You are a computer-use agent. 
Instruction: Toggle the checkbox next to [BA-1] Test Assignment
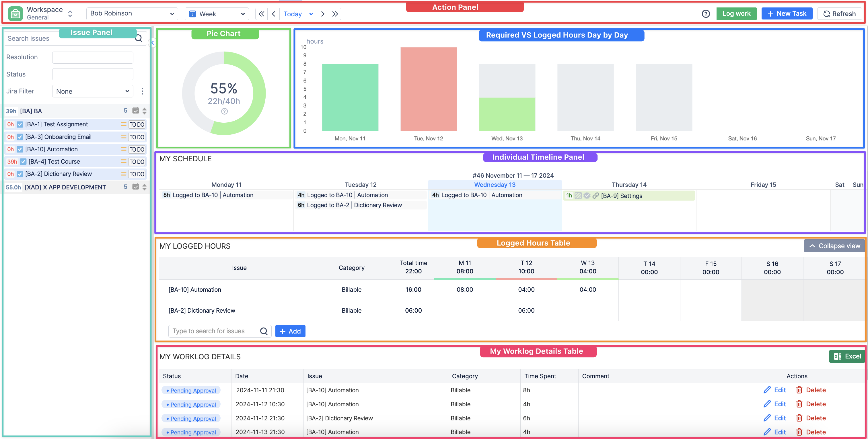[x=20, y=124]
